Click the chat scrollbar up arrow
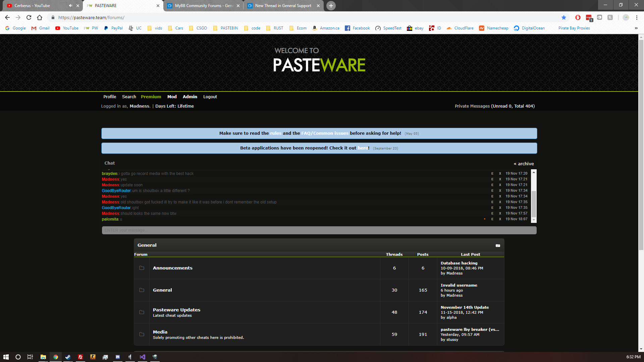The height and width of the screenshot is (362, 644). point(534,172)
